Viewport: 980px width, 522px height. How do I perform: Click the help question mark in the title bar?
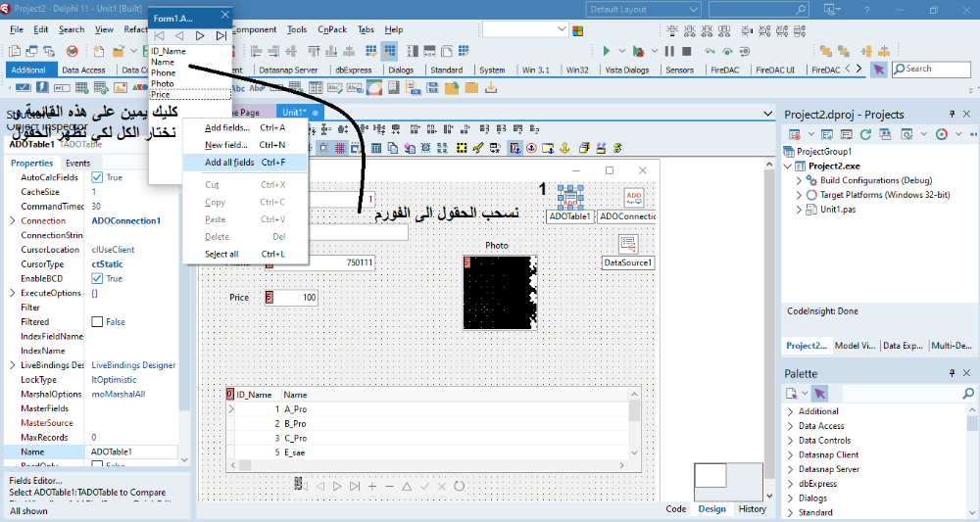866,10
